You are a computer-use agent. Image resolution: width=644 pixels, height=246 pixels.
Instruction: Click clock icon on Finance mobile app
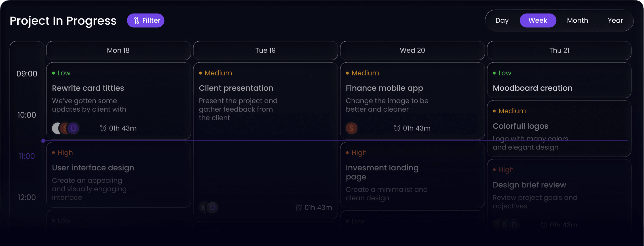(397, 128)
